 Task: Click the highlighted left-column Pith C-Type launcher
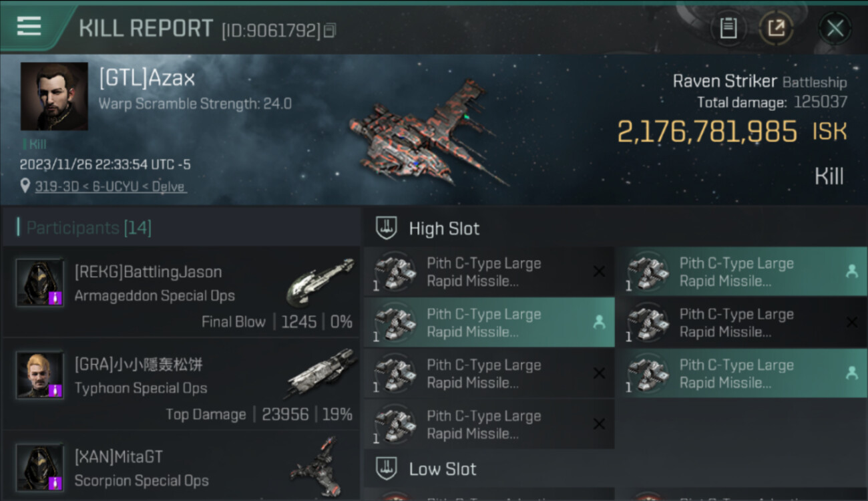(489, 323)
